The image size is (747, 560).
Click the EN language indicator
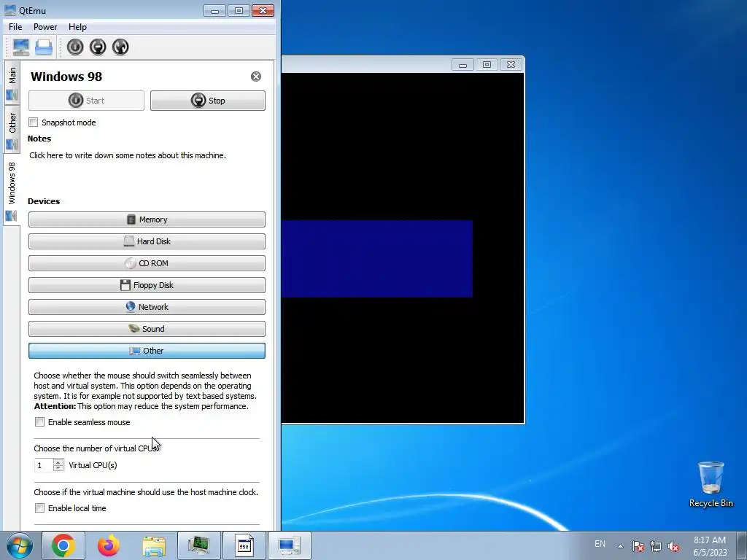600,544
